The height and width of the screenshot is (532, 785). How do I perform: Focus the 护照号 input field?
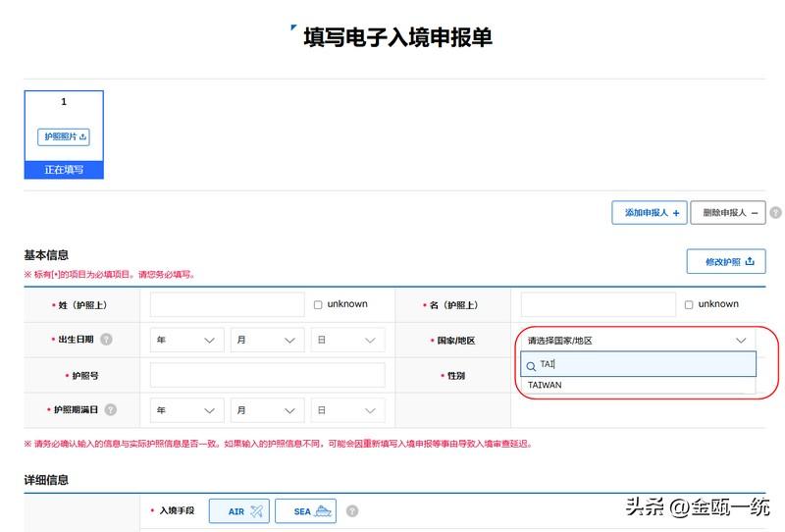click(267, 375)
